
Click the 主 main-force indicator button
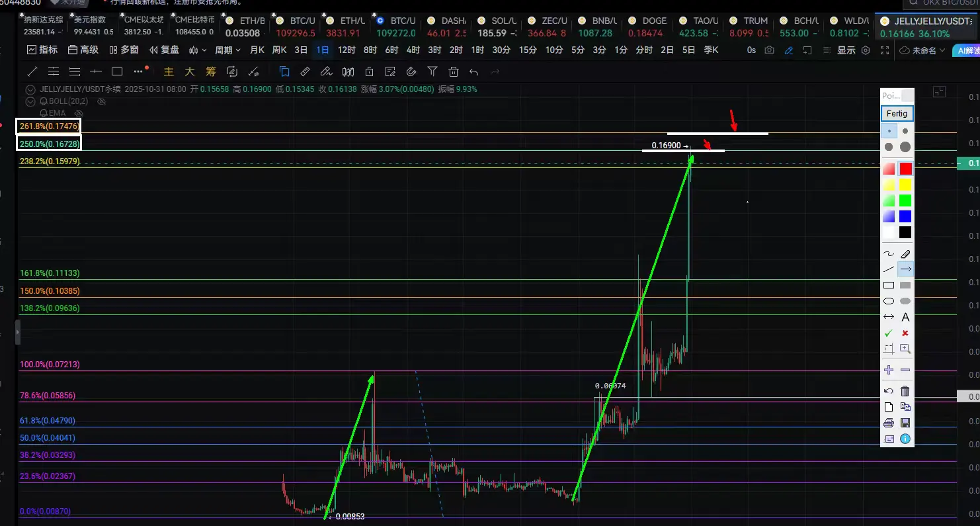coord(169,71)
